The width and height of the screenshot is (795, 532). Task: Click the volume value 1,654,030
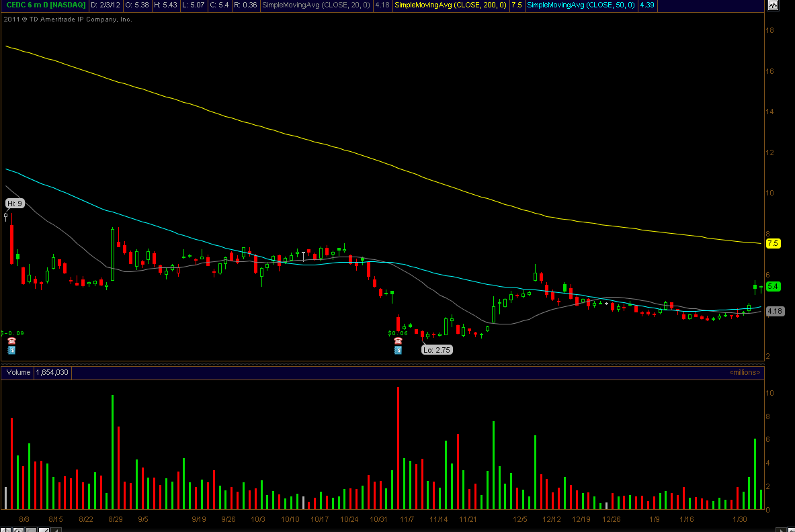[52, 372]
